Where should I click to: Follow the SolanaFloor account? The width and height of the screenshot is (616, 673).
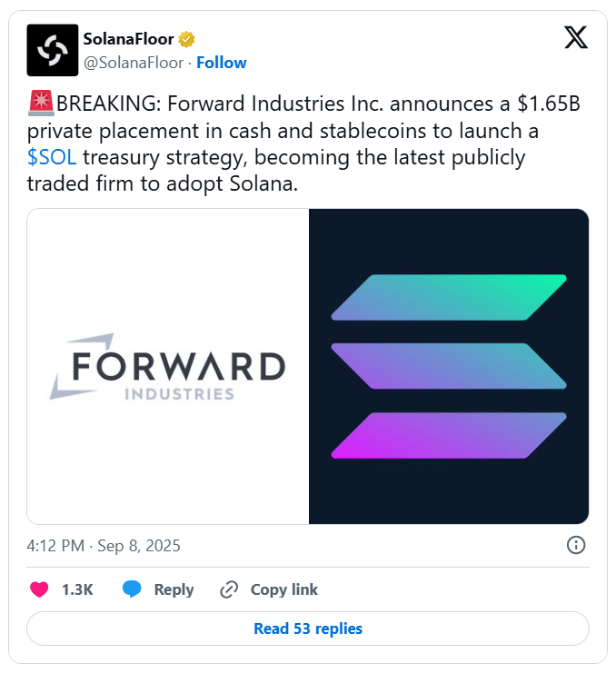click(222, 63)
